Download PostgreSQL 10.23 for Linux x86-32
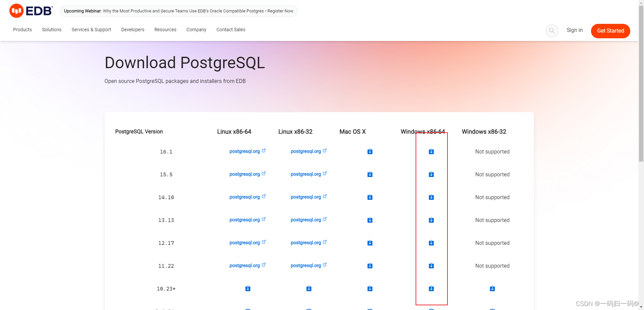 (309, 289)
